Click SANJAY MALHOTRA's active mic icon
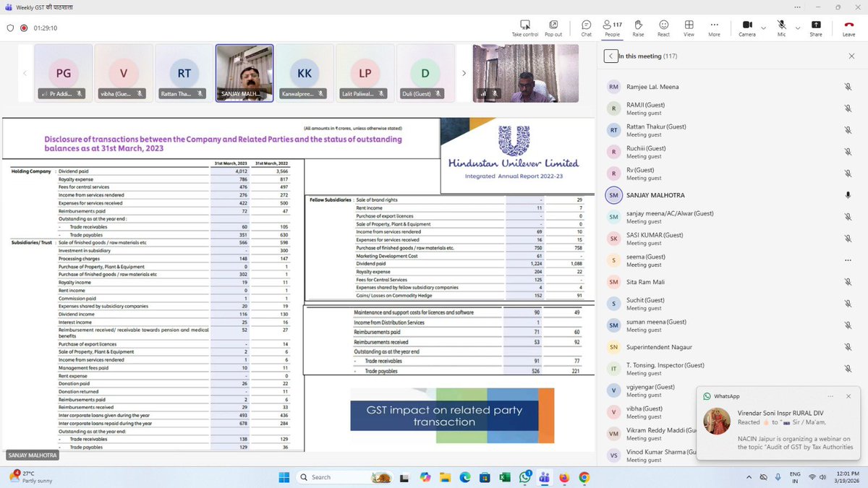868x488 pixels. (x=848, y=195)
